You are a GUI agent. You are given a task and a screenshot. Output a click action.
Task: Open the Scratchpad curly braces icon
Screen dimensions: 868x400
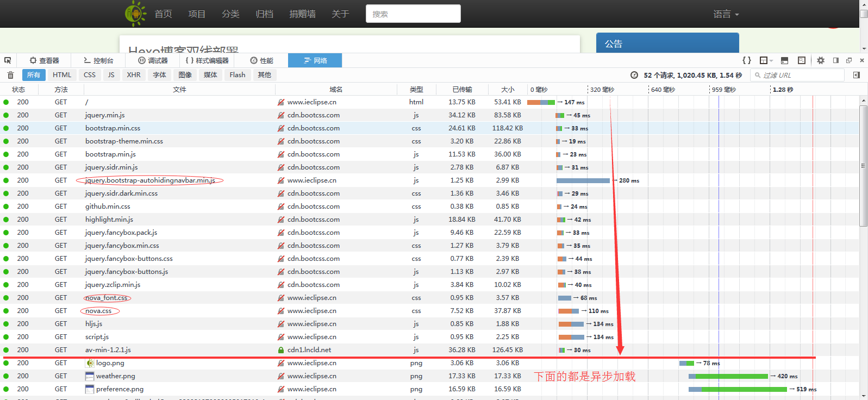pyautogui.click(x=747, y=60)
